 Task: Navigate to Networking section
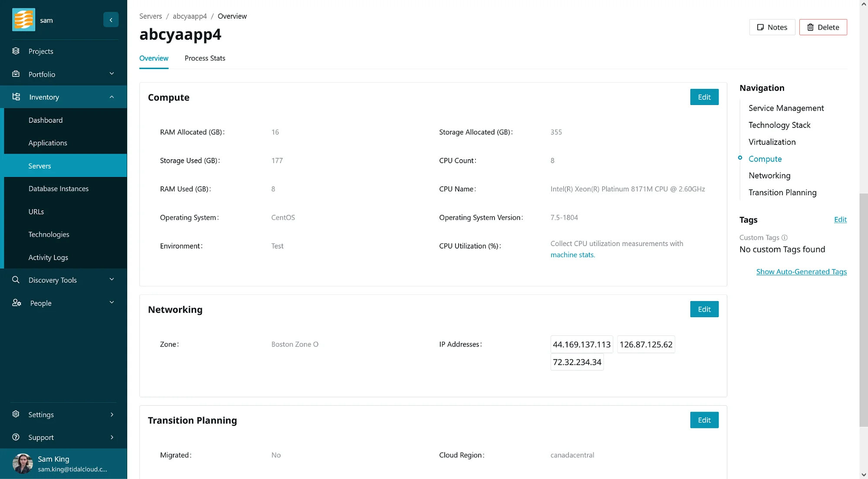(769, 175)
